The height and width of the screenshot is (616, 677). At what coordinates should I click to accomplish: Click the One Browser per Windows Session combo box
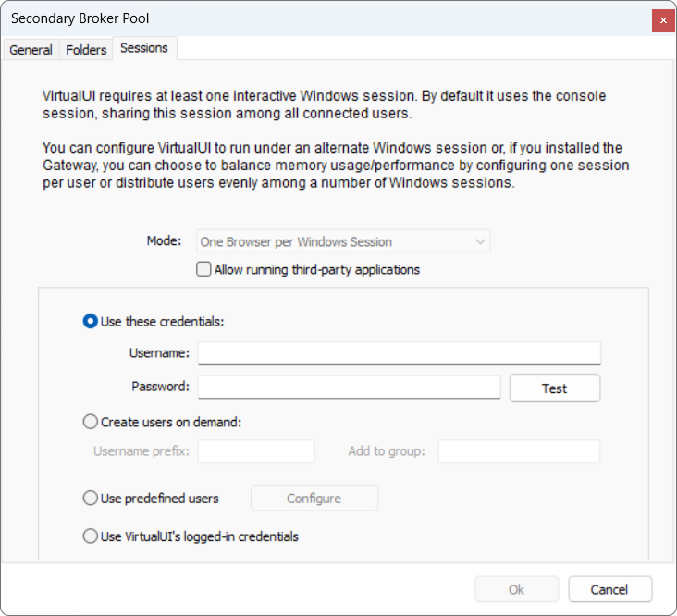(343, 241)
